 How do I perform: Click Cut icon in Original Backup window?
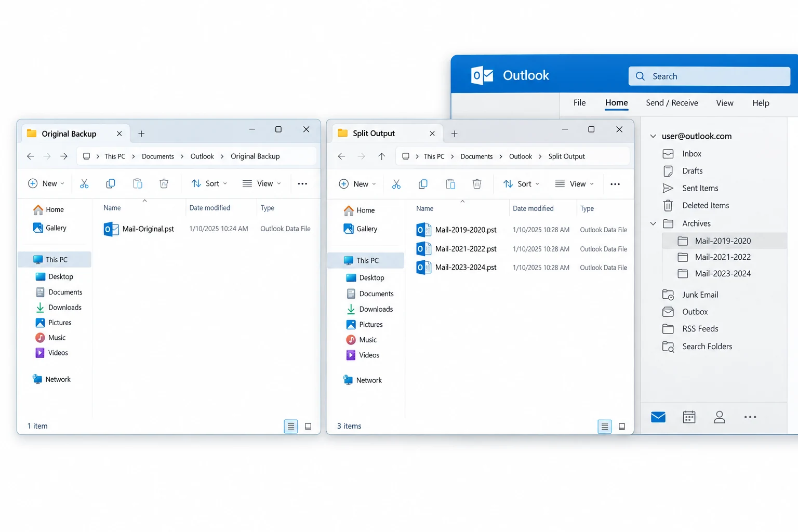tap(84, 183)
